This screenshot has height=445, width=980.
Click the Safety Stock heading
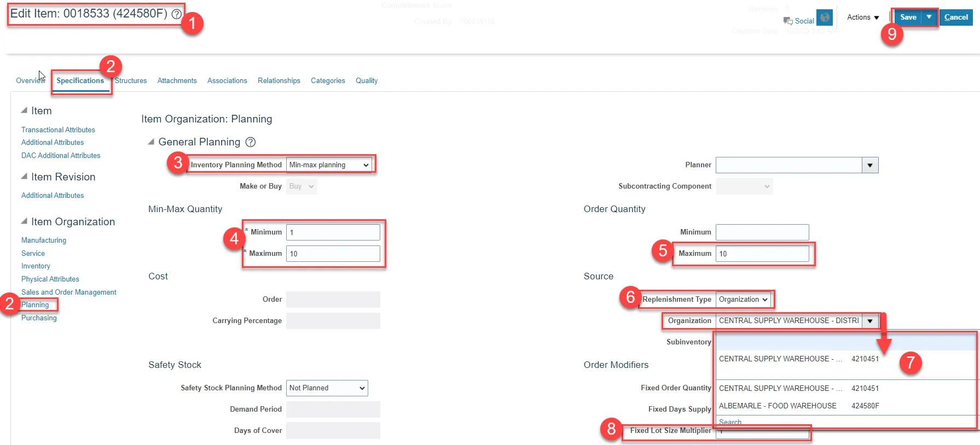(x=175, y=365)
